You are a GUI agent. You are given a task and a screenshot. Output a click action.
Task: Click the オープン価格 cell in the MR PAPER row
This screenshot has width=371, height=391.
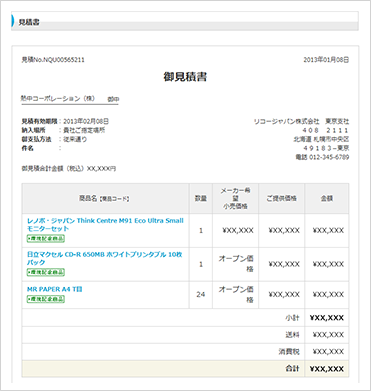coord(235,295)
